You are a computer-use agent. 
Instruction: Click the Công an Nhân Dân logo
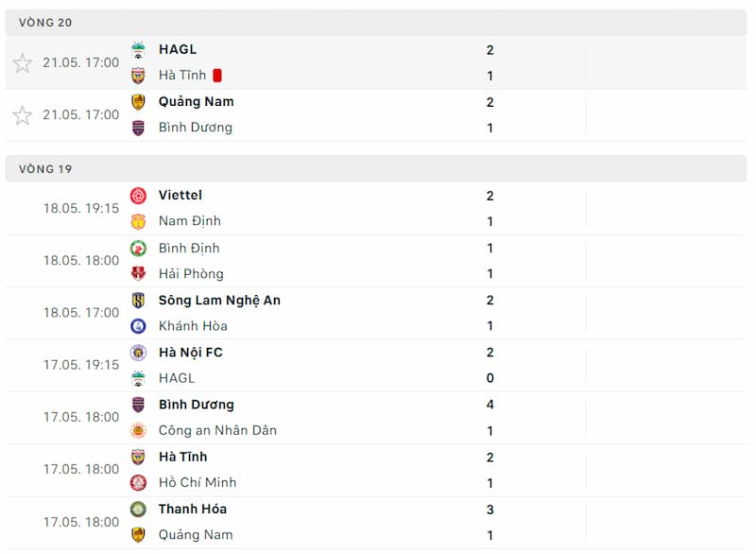(x=139, y=431)
